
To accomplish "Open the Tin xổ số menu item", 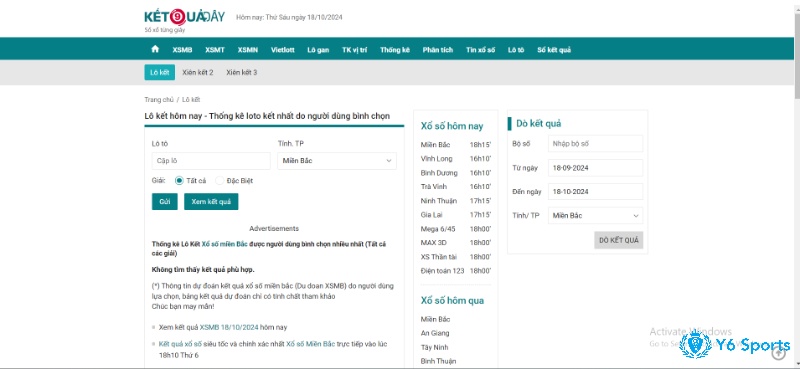I will click(x=481, y=50).
